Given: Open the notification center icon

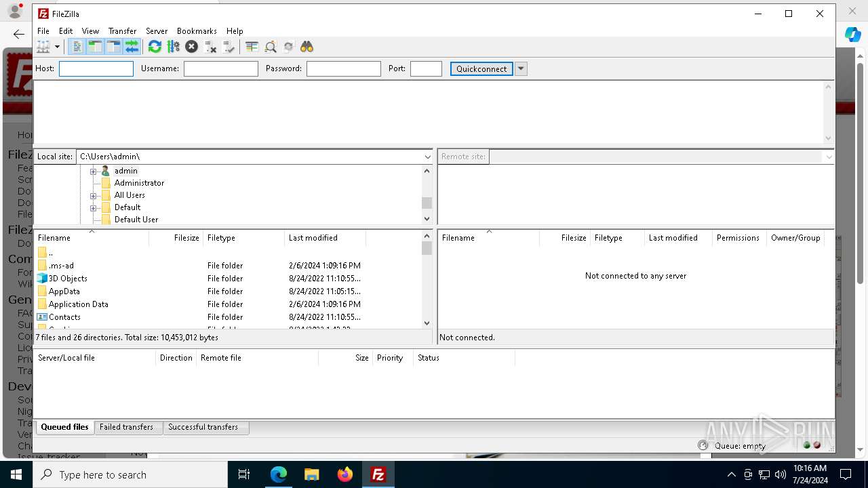Looking at the screenshot, I should point(846,474).
